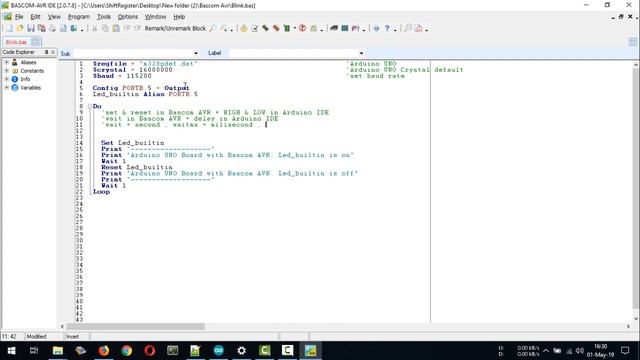Open the Window menu
640x360 pixels.
pos(156,17)
